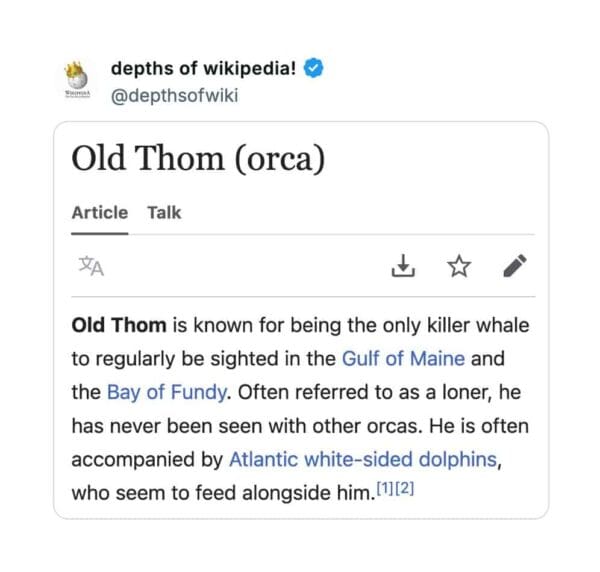Click the Old Thom (orca) title
Screen dimensions: 600x572
click(198, 159)
